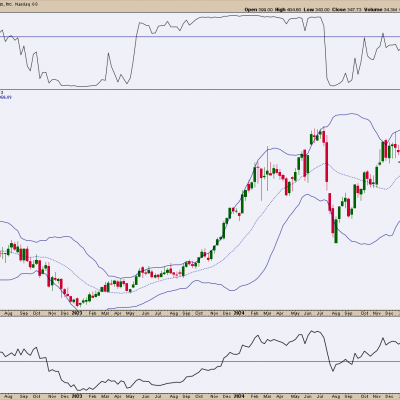Select the horizontal blue line in the bottom indicator
400x400 pixels.
click(x=200, y=361)
